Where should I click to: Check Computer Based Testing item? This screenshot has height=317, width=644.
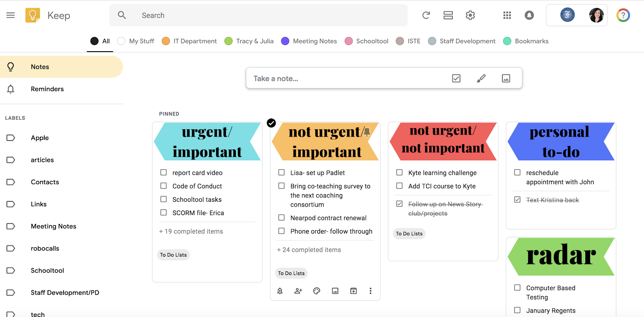[517, 288]
